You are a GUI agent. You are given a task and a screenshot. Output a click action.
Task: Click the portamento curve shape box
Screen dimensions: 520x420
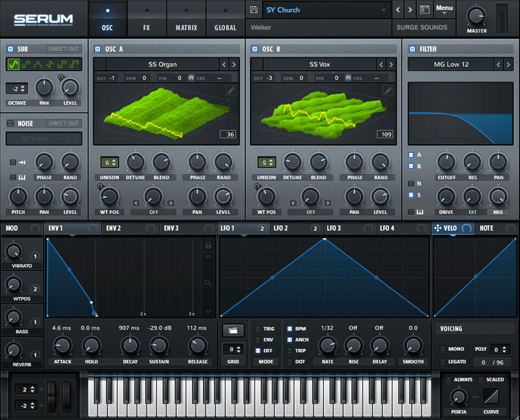pos(491,396)
